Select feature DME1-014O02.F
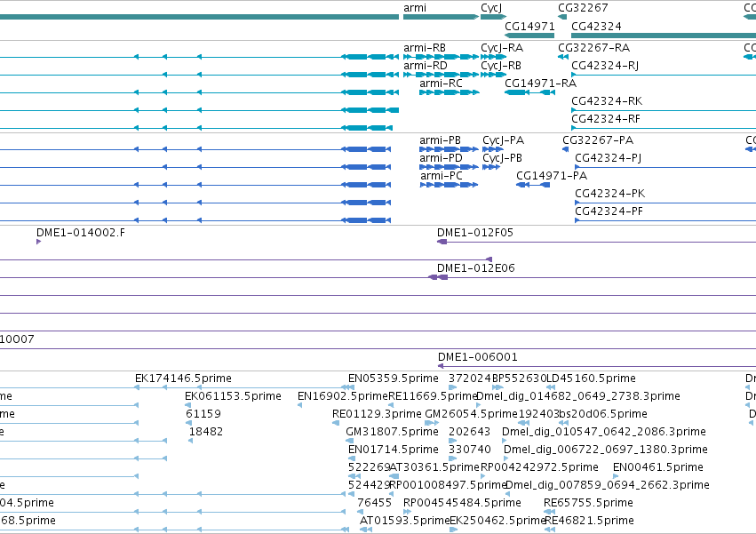Viewport: 756px width, 534px height. [x=81, y=233]
